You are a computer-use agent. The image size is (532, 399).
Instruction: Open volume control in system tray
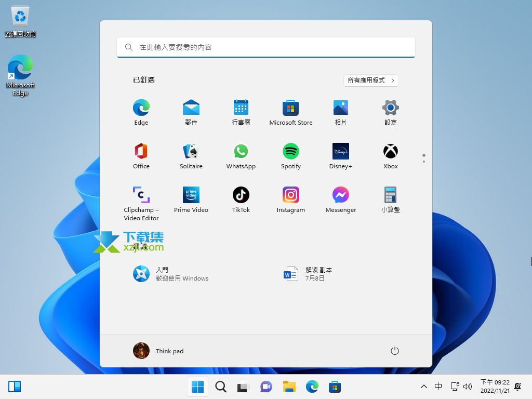point(468,387)
